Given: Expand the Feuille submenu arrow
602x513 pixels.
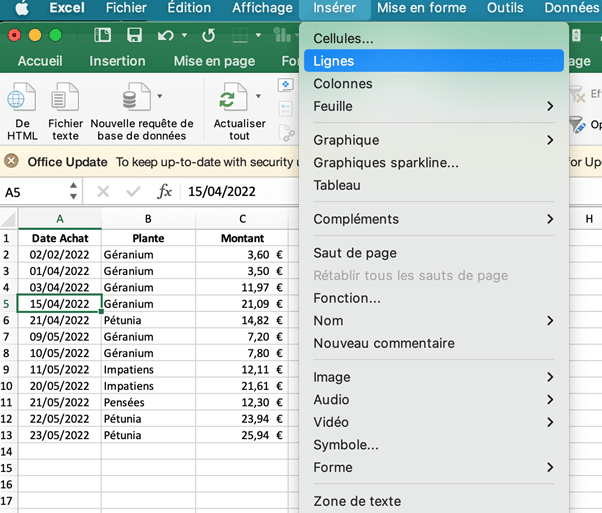Looking at the screenshot, I should (550, 106).
